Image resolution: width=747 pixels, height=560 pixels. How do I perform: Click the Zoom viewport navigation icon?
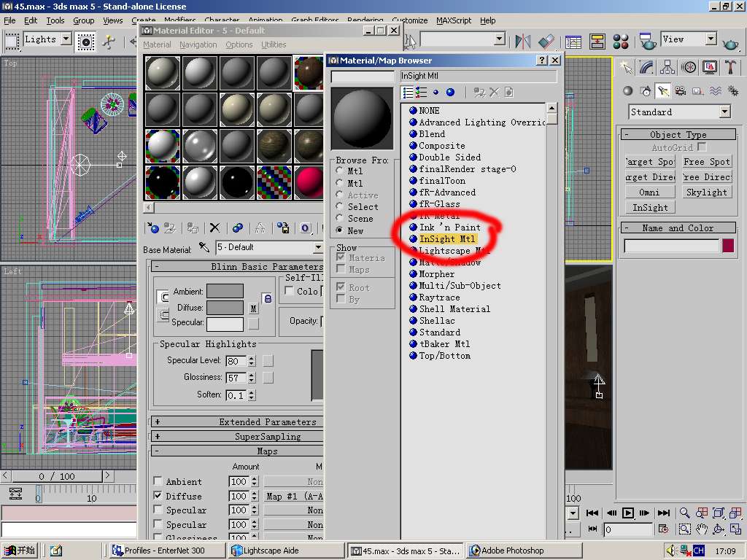coord(684,513)
